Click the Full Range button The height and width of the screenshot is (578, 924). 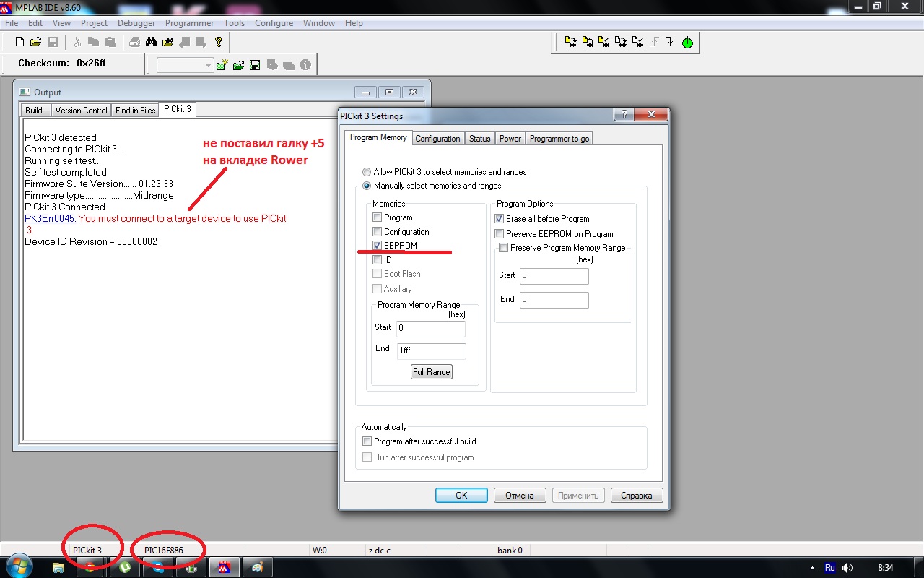[432, 372]
